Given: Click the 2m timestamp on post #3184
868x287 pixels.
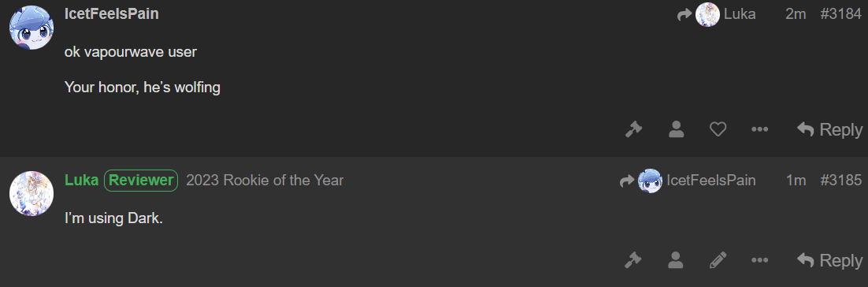Looking at the screenshot, I should tap(796, 14).
